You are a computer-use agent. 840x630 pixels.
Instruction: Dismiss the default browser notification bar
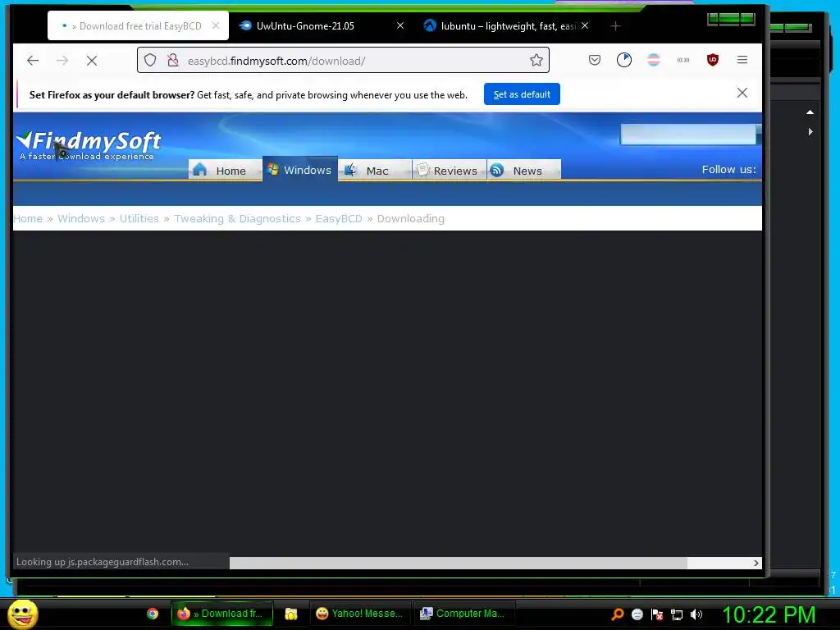[x=742, y=94]
